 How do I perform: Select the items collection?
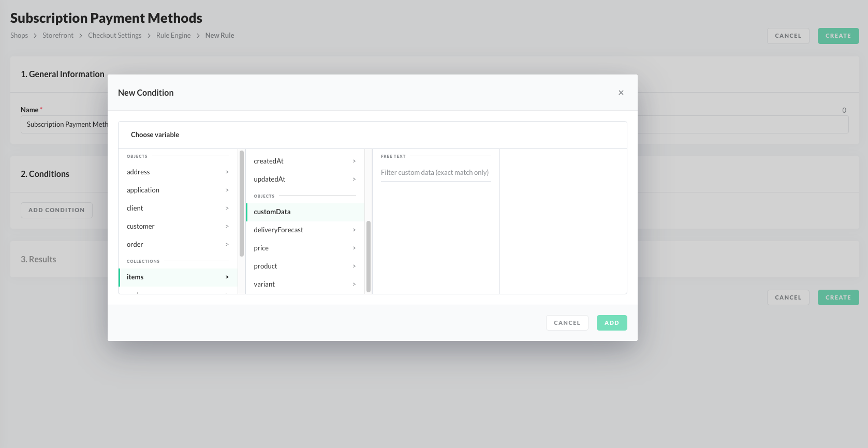[136, 277]
